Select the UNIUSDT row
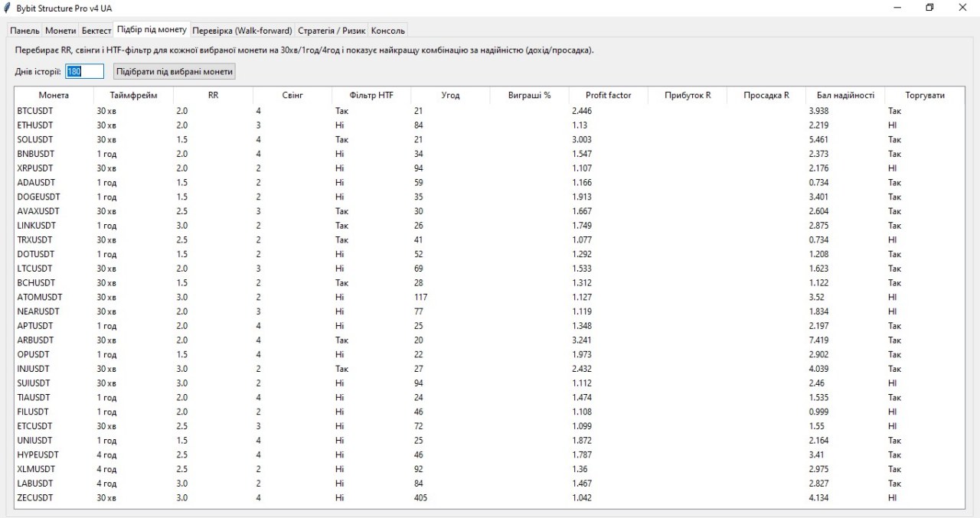The height and width of the screenshot is (518, 980). pyautogui.click(x=489, y=441)
